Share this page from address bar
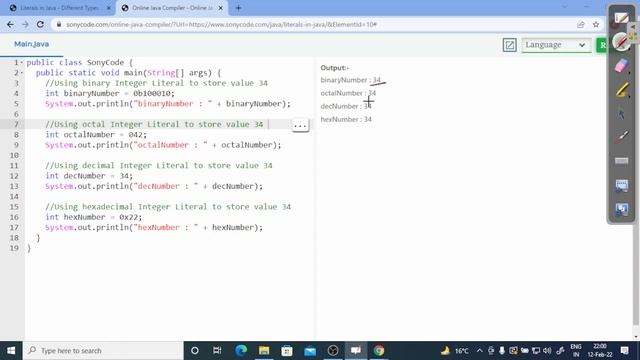Image resolution: width=640 pixels, height=360 pixels. [x=581, y=24]
